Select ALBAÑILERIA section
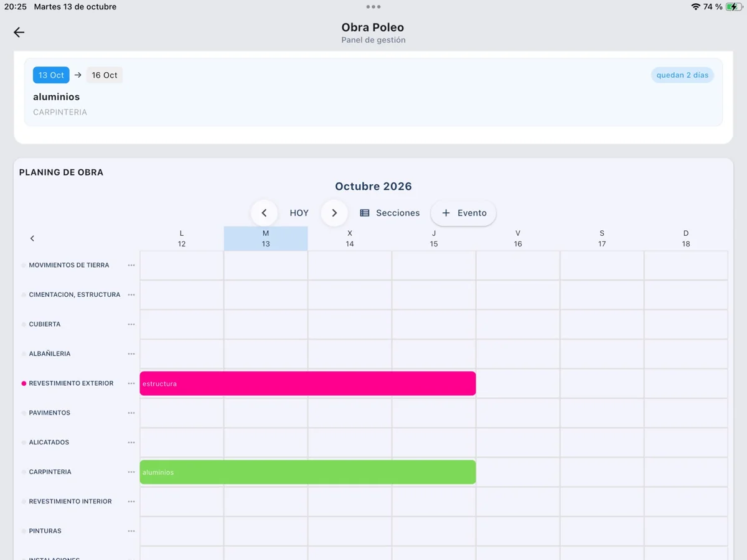 (50, 354)
